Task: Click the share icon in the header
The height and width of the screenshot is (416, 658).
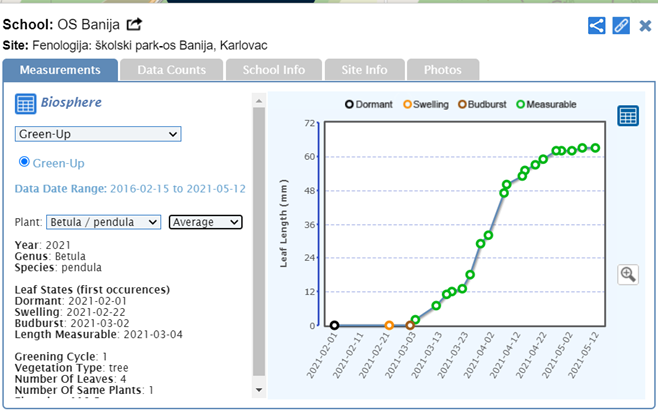Action: coord(596,25)
